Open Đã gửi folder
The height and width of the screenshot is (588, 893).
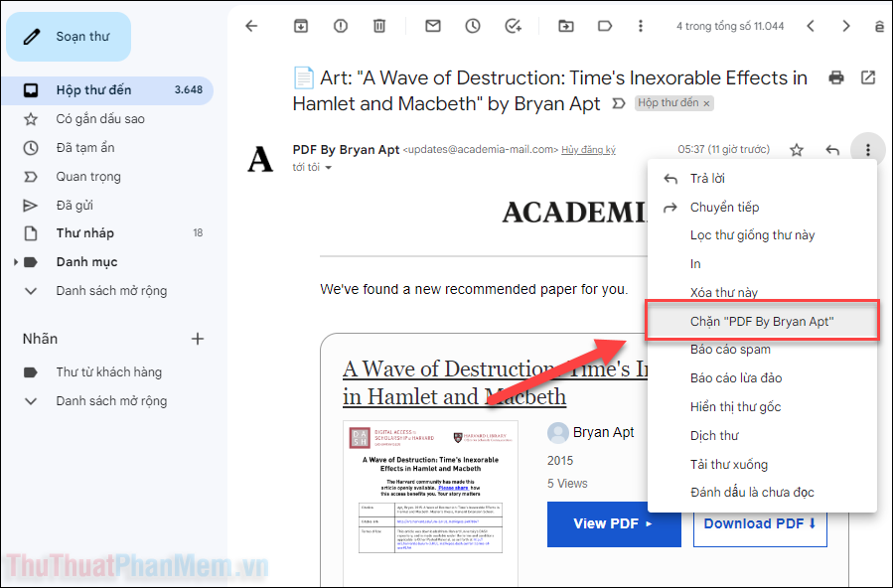(x=107, y=205)
